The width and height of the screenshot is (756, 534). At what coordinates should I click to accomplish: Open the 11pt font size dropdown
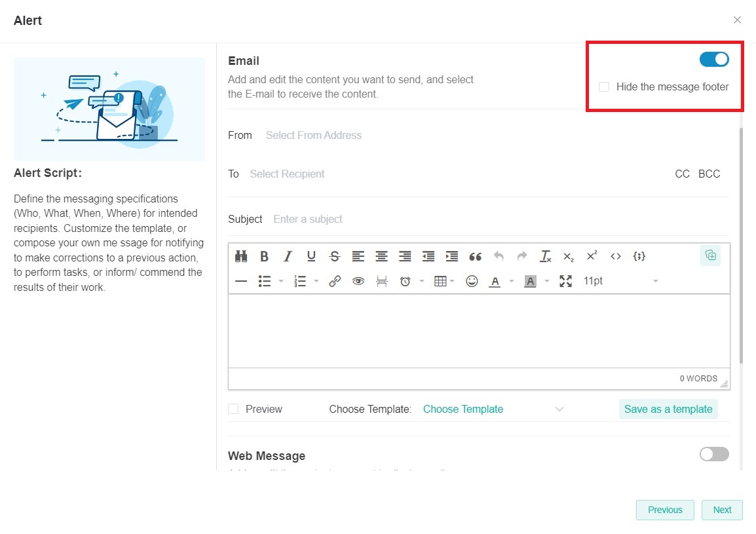click(x=620, y=281)
